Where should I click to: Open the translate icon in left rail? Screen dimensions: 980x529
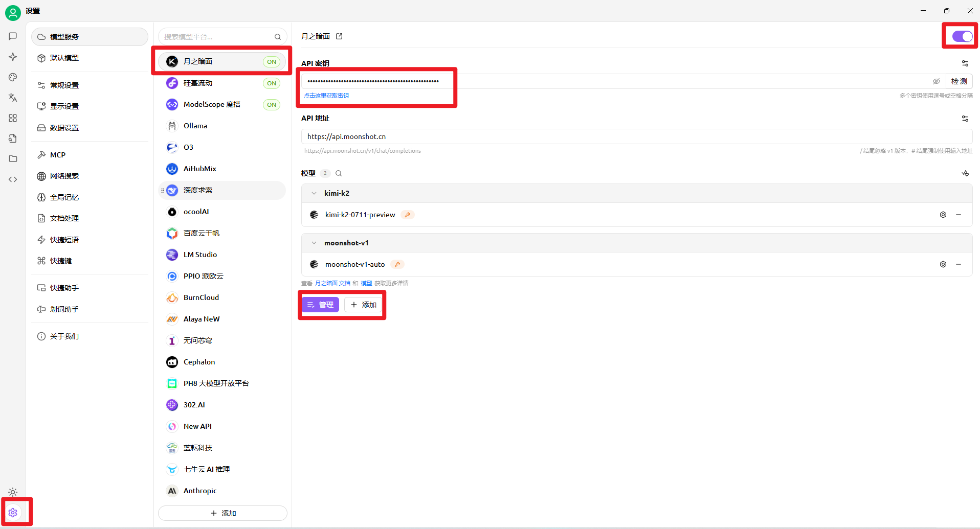(x=13, y=98)
